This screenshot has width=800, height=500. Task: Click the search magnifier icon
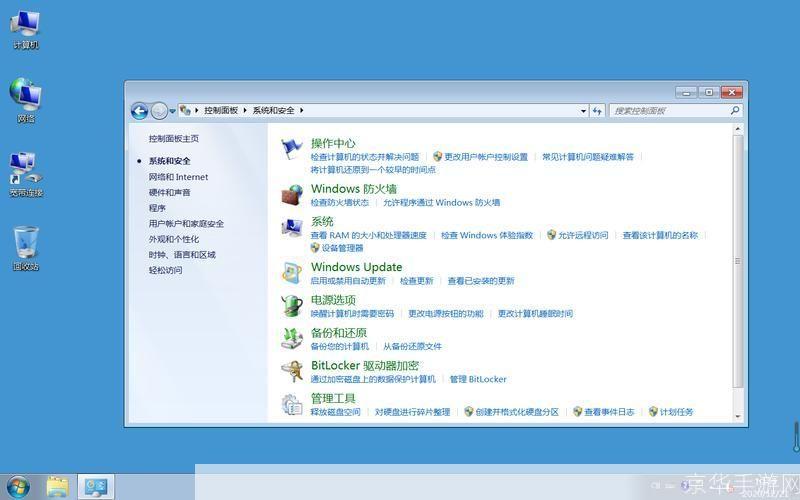735,110
